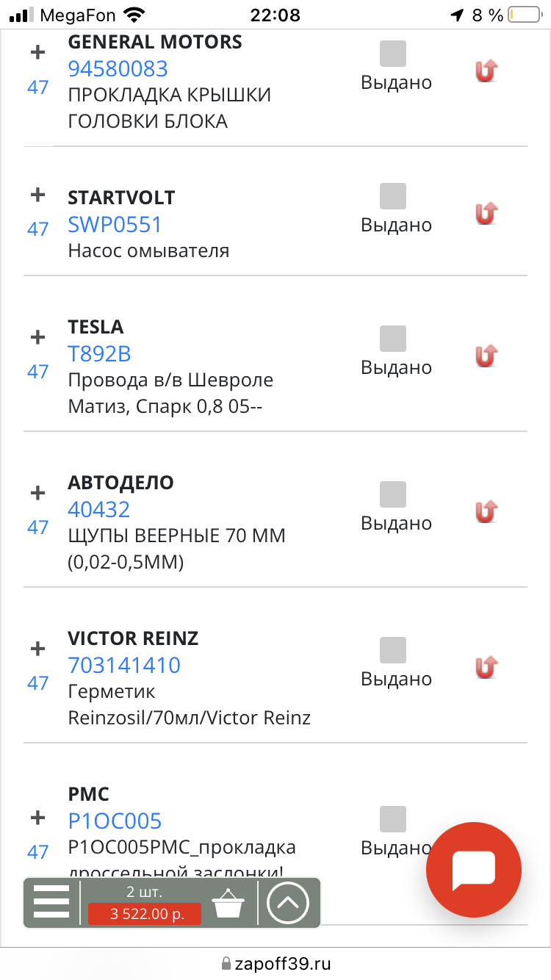Expand the PMC item plus sign
The width and height of the screenshot is (551, 980).
click(x=37, y=818)
